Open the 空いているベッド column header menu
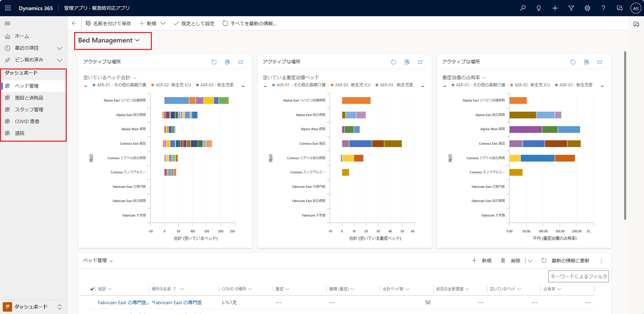This screenshot has width=644, height=314. (x=505, y=289)
